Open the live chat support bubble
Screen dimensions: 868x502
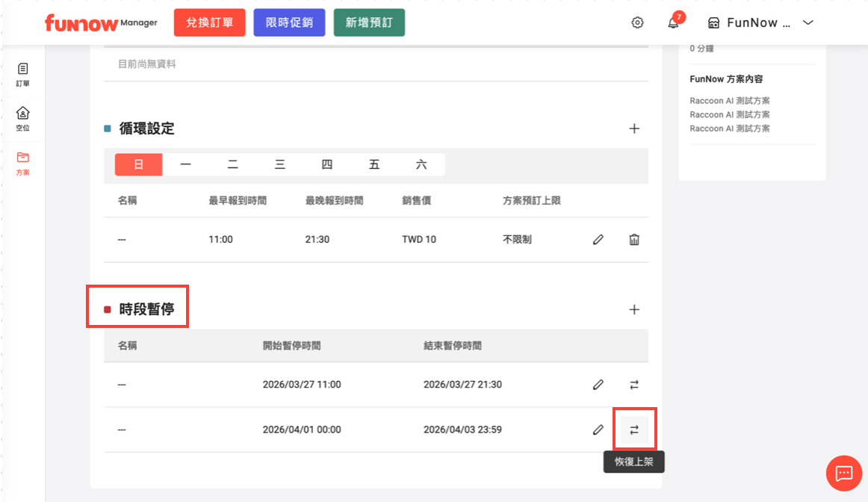pos(844,473)
